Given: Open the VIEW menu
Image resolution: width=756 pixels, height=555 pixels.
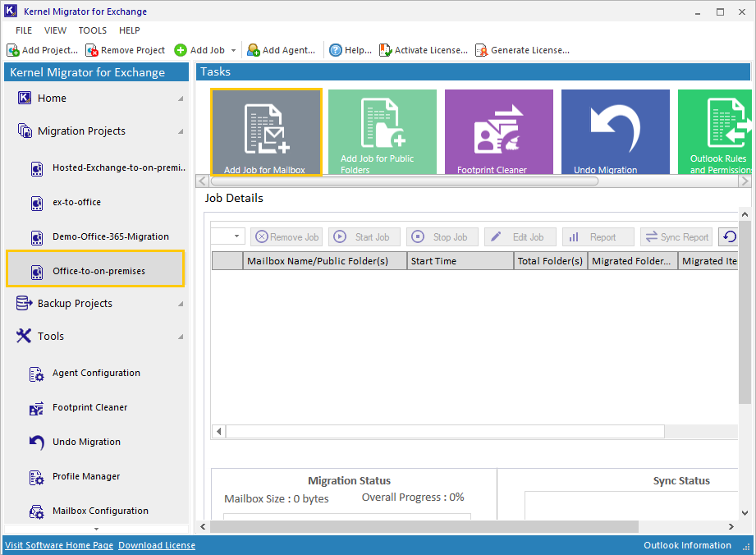Looking at the screenshot, I should [56, 30].
